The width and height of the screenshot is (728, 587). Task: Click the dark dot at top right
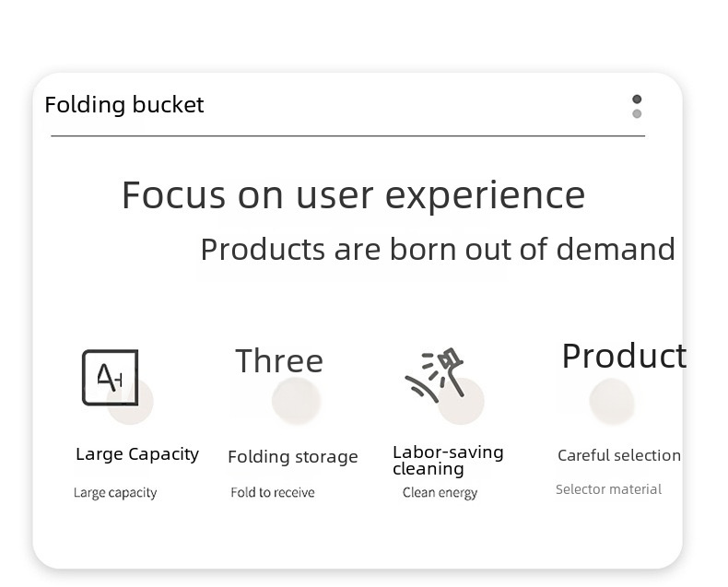tap(637, 100)
